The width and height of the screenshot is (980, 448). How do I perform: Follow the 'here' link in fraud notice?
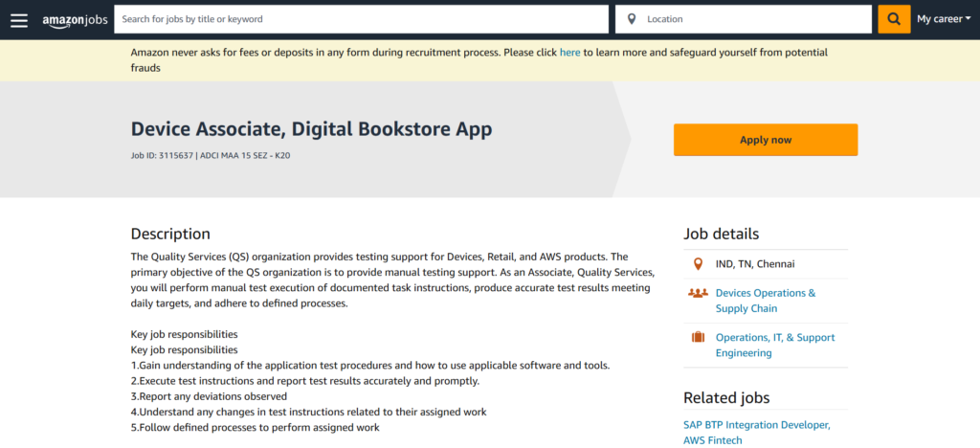tap(569, 53)
